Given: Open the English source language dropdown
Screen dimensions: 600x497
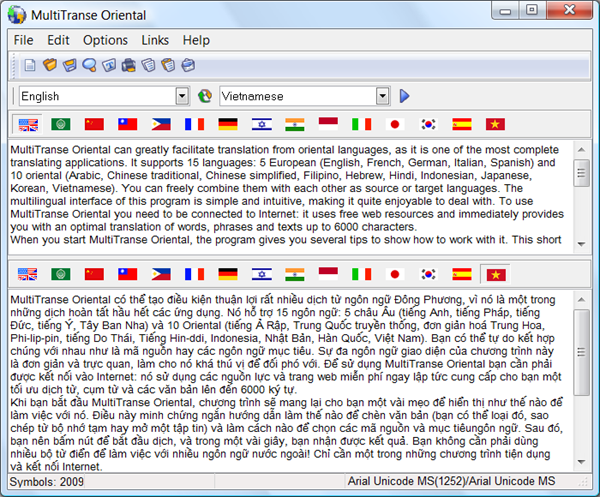Looking at the screenshot, I should pyautogui.click(x=182, y=96).
